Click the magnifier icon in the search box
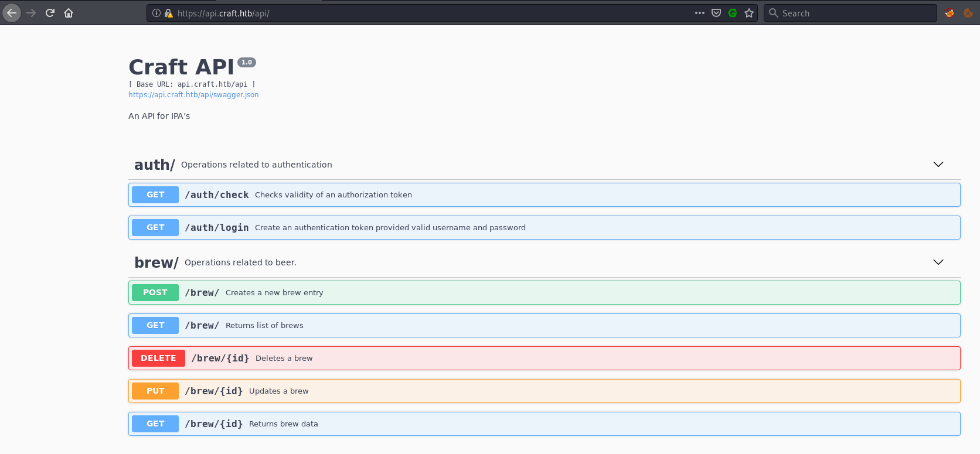Image resolution: width=980 pixels, height=454 pixels. (x=774, y=13)
